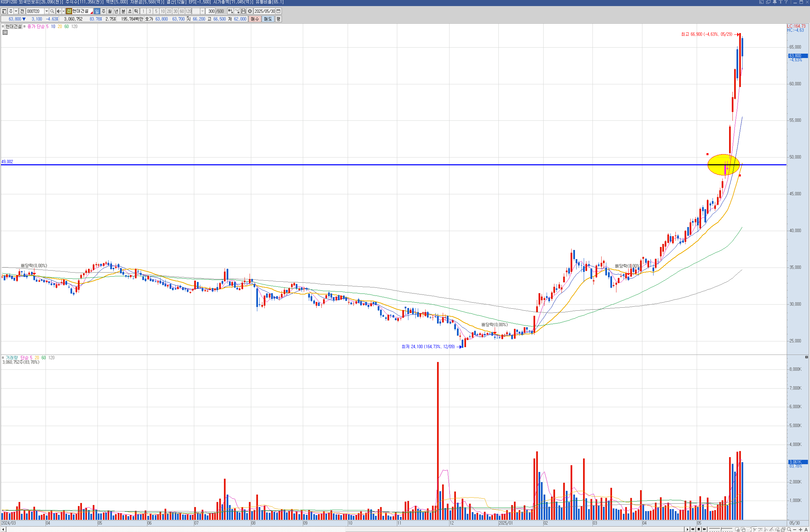The width and height of the screenshot is (810, 532).
Task: Expand the dropdown next to 주 button
Action: (x=16, y=11)
